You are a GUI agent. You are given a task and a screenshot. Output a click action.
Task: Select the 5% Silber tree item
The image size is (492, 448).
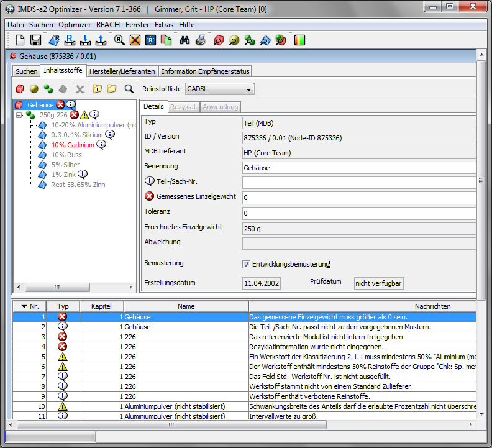coord(66,165)
